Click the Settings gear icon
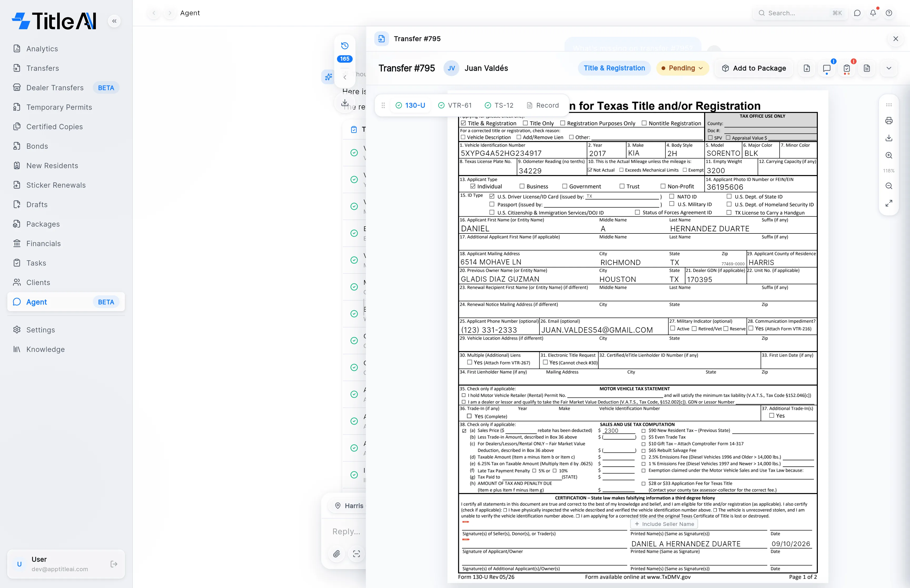910x588 pixels. click(x=17, y=330)
